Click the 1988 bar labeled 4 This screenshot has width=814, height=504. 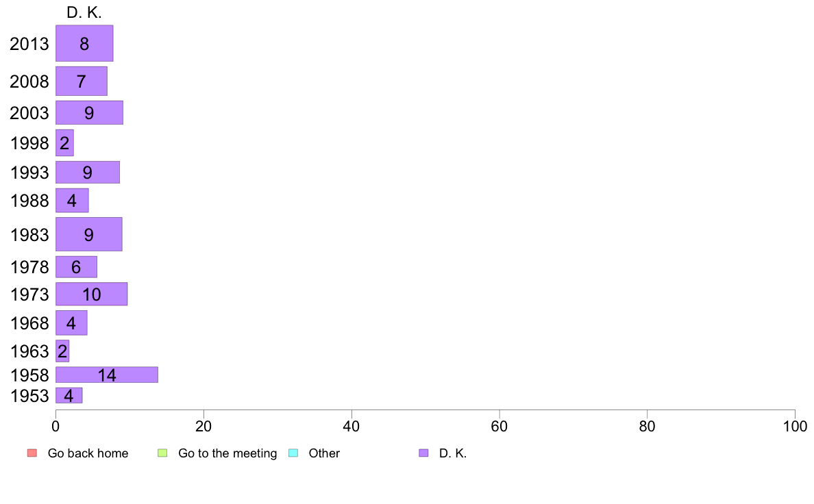tap(72, 201)
